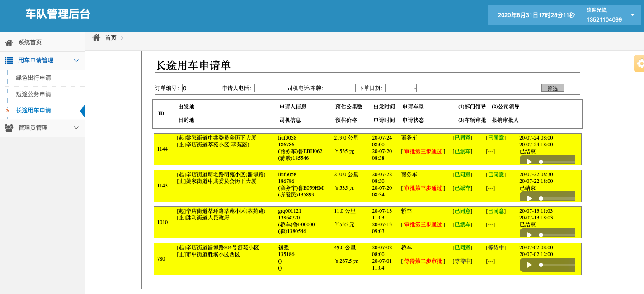Focus the 下单日期 end date field
644x294 pixels.
coord(431,88)
